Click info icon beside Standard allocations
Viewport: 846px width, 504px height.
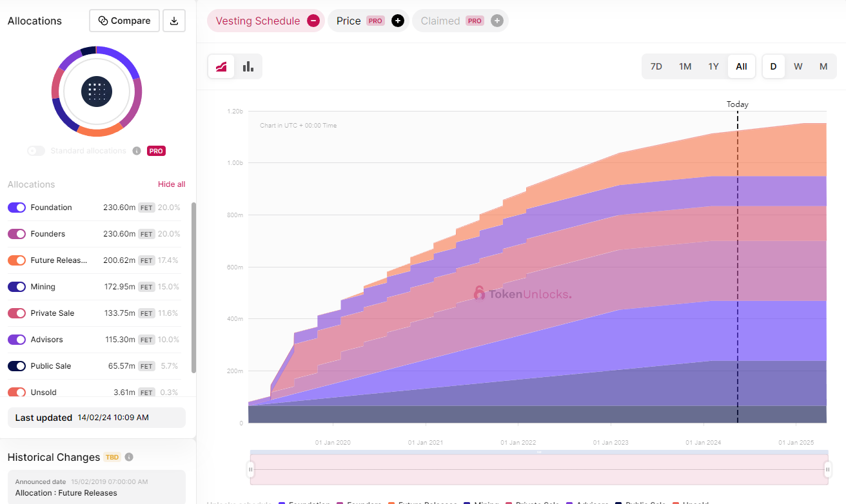(137, 151)
